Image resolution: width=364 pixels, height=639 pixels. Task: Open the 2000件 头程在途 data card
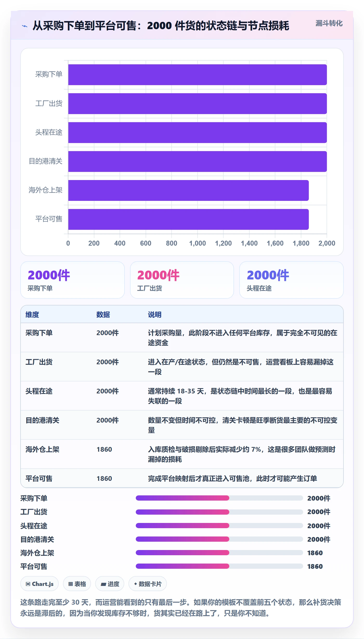pos(291,280)
